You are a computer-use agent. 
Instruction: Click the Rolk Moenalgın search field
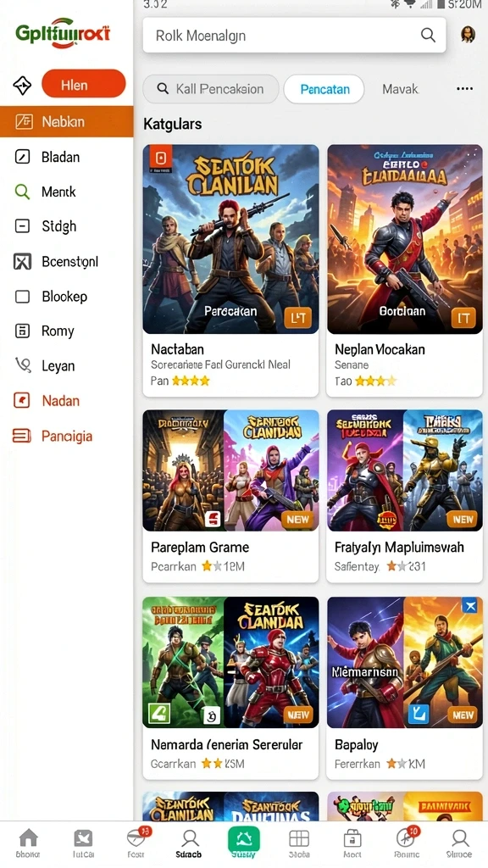[294, 36]
